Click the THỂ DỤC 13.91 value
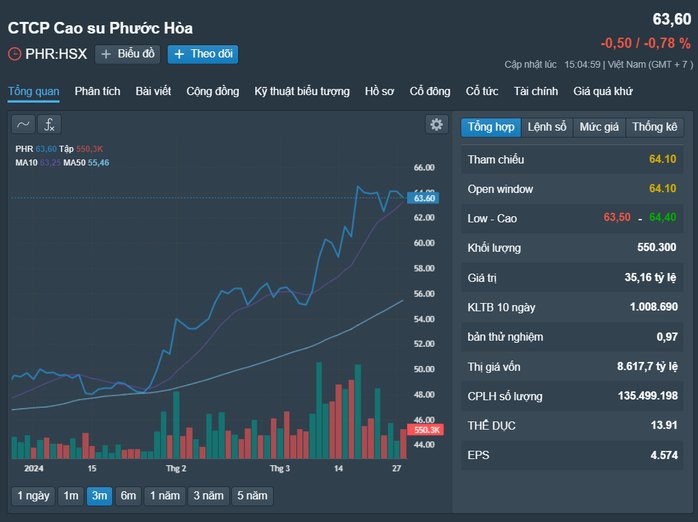 coord(664,425)
